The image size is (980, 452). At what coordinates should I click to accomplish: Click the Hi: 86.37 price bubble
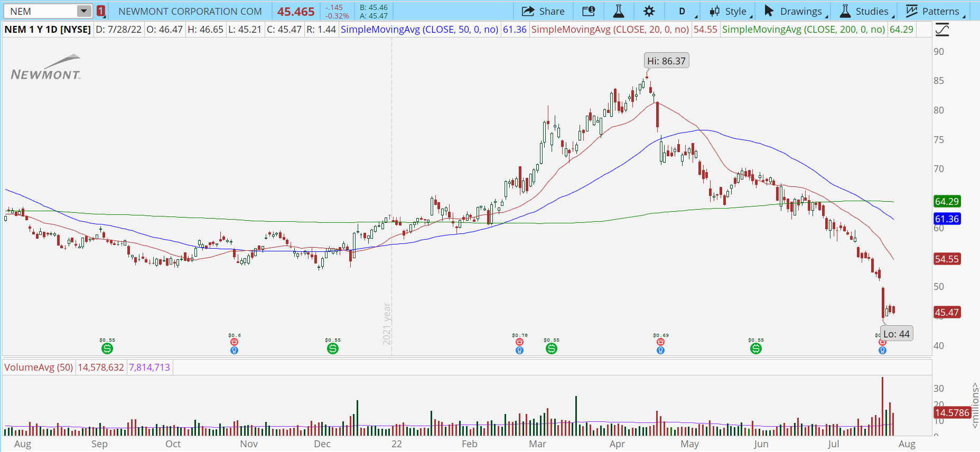(666, 61)
